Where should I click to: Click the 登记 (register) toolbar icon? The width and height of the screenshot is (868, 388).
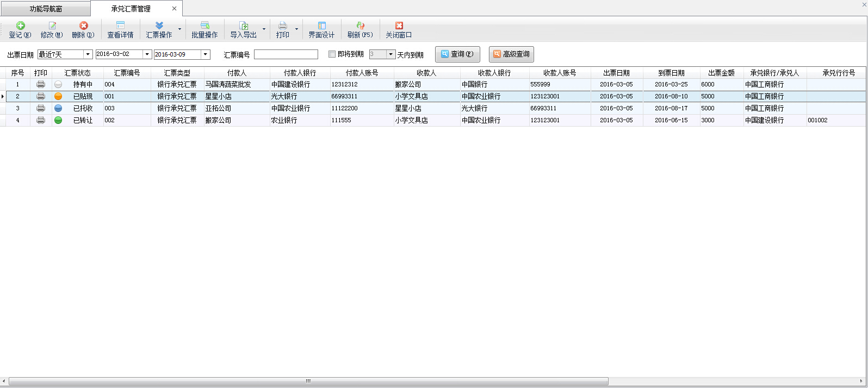[20, 26]
